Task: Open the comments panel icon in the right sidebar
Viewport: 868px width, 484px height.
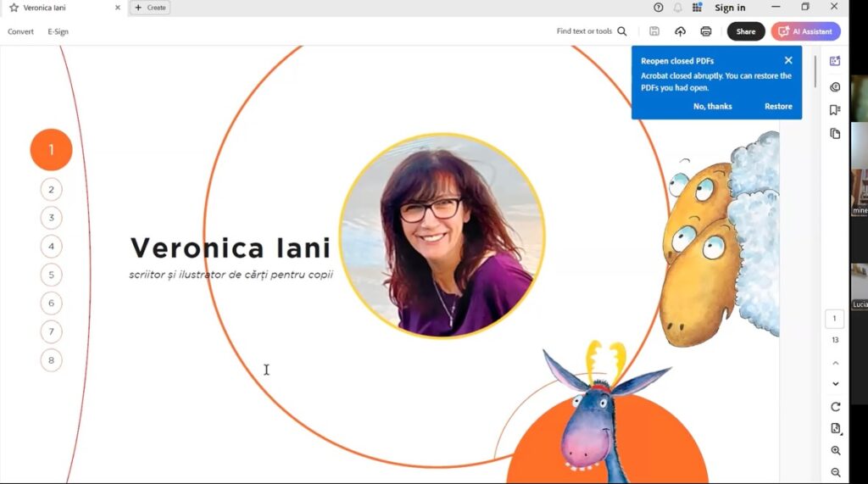Action: click(835, 87)
